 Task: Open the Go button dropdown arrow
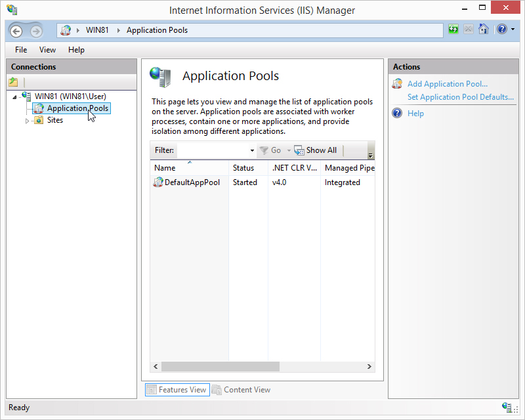point(289,151)
